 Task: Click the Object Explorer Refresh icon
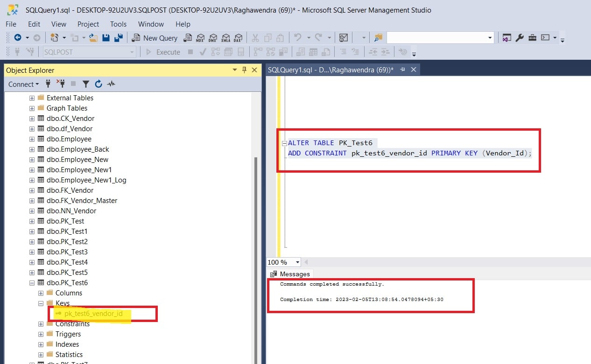click(x=98, y=84)
